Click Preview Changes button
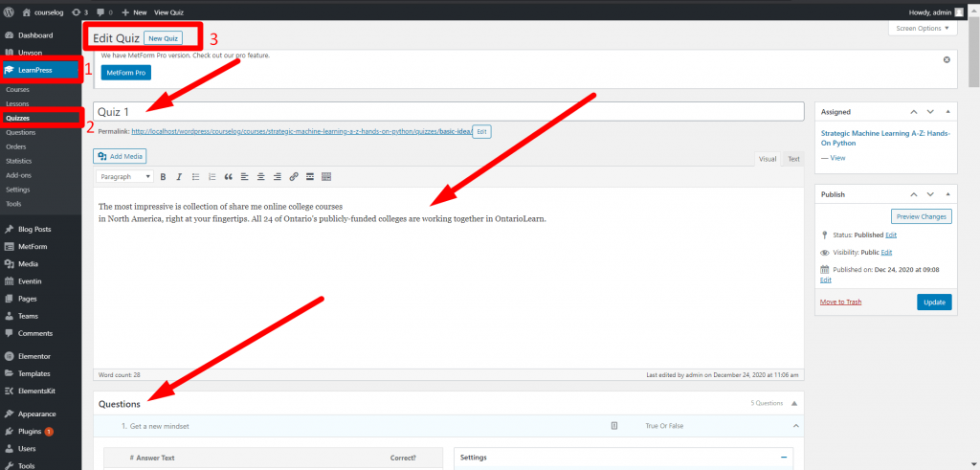The width and height of the screenshot is (980, 470). click(x=922, y=217)
